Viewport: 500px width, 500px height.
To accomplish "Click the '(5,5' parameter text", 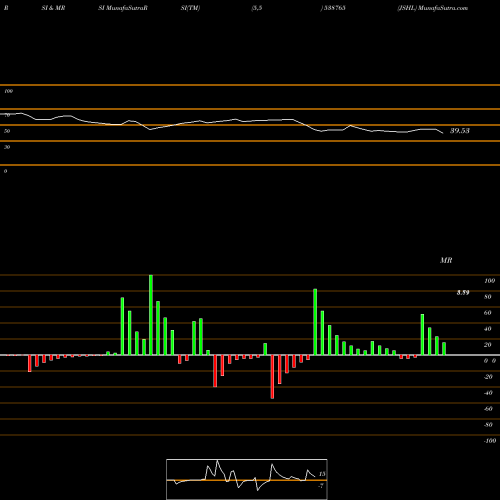I will click(257, 8).
